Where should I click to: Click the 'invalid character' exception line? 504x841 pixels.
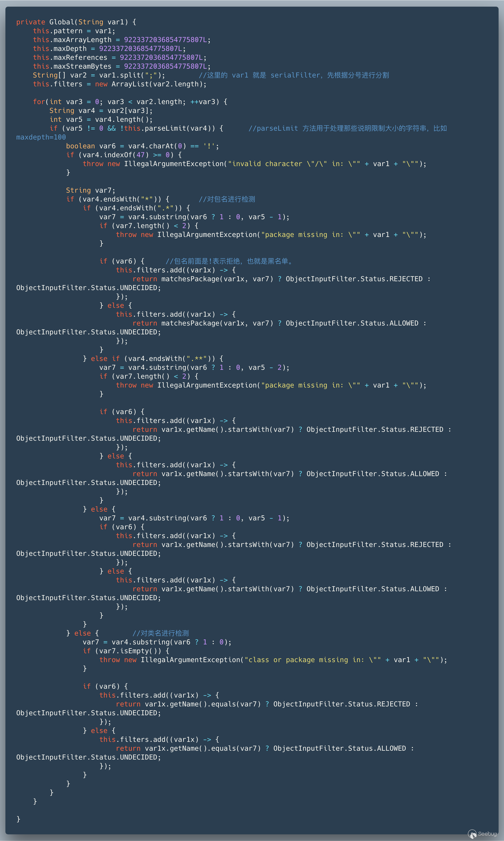254,164
